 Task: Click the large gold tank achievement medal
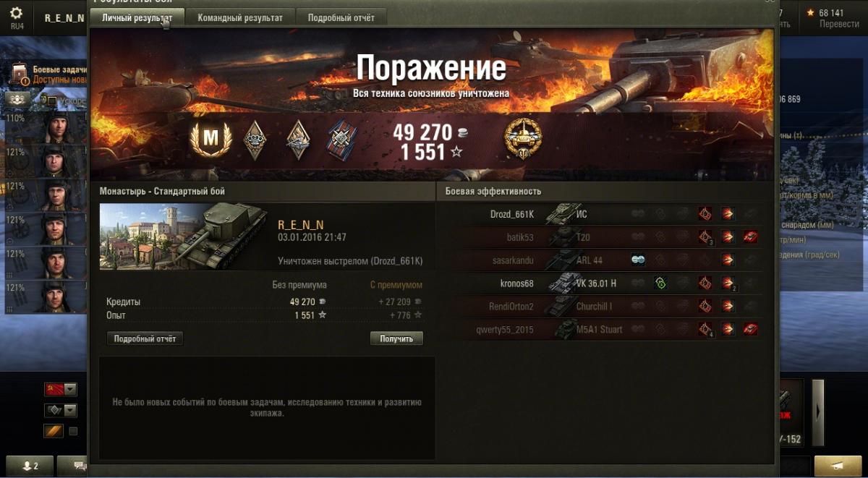[x=523, y=139]
